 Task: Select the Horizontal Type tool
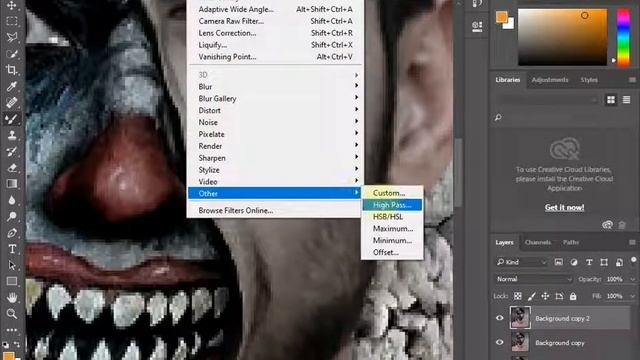tap(11, 249)
